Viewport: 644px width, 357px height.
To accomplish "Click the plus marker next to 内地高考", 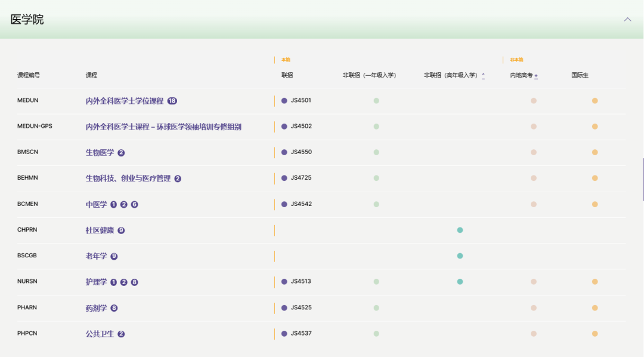I will tap(536, 76).
